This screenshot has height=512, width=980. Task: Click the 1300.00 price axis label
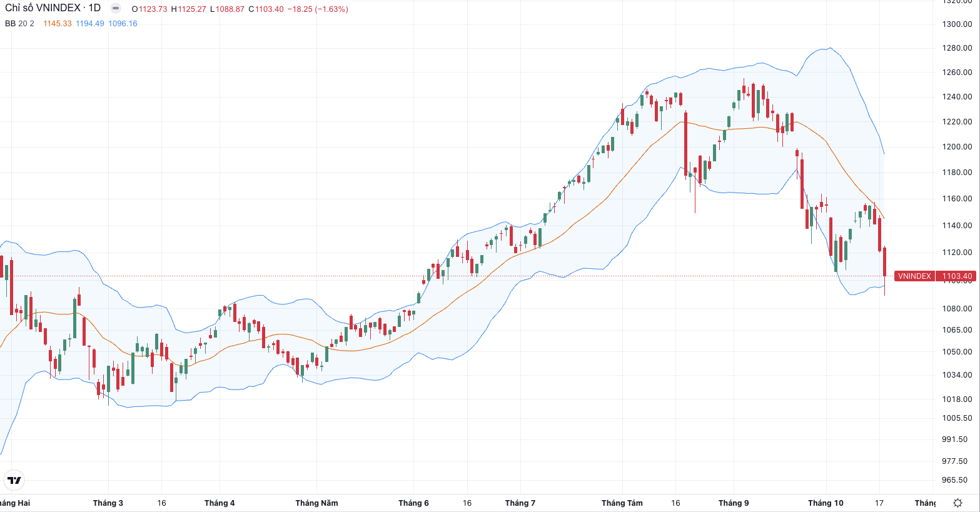pos(957,24)
